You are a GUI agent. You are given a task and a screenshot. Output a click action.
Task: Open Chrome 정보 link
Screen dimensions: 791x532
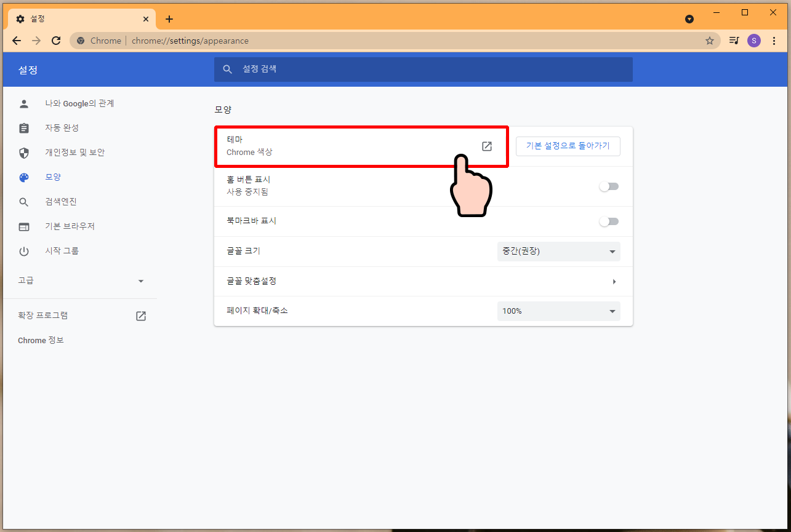[x=41, y=340]
